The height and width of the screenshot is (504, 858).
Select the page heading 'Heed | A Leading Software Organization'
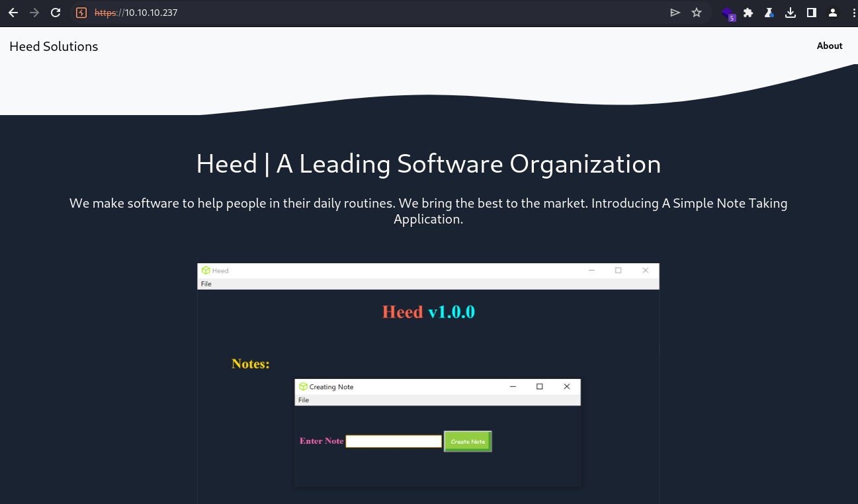(x=429, y=164)
